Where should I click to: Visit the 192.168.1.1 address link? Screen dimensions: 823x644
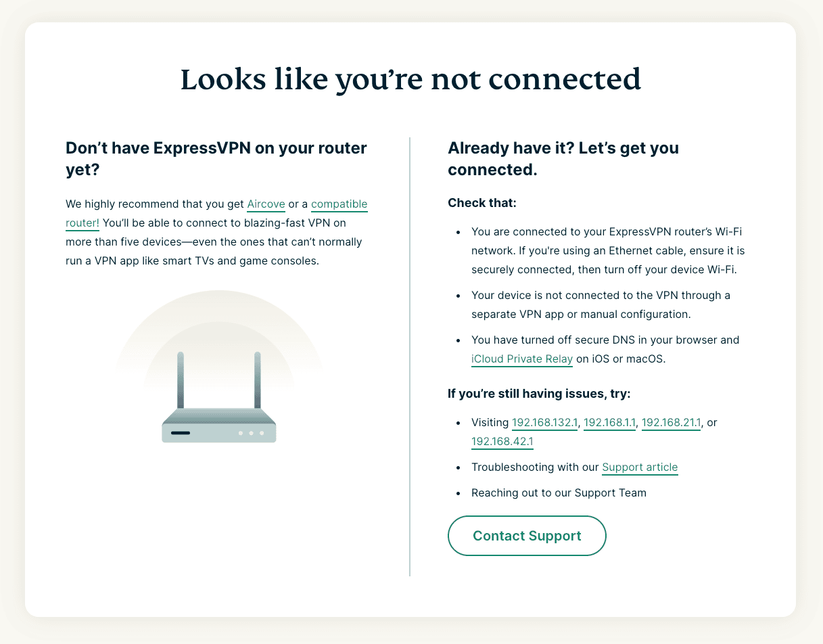[609, 423]
